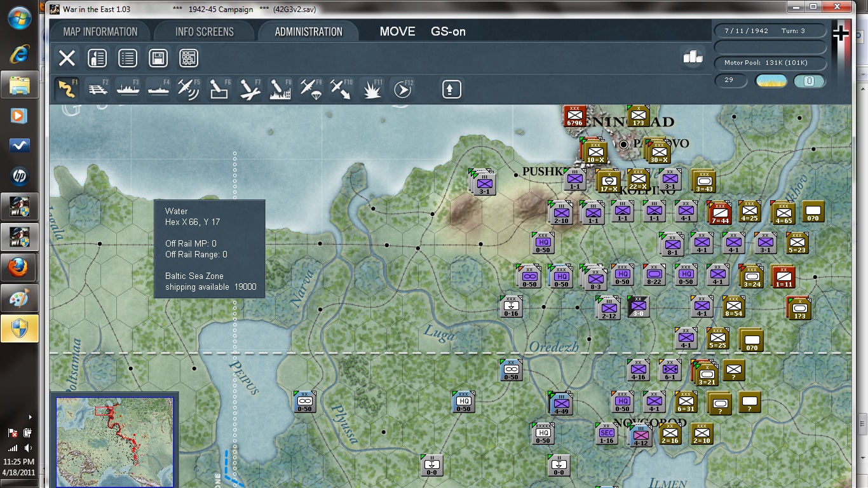The width and height of the screenshot is (868, 488).
Task: Select the unit counter labeled 2-10
Action: click(x=560, y=213)
